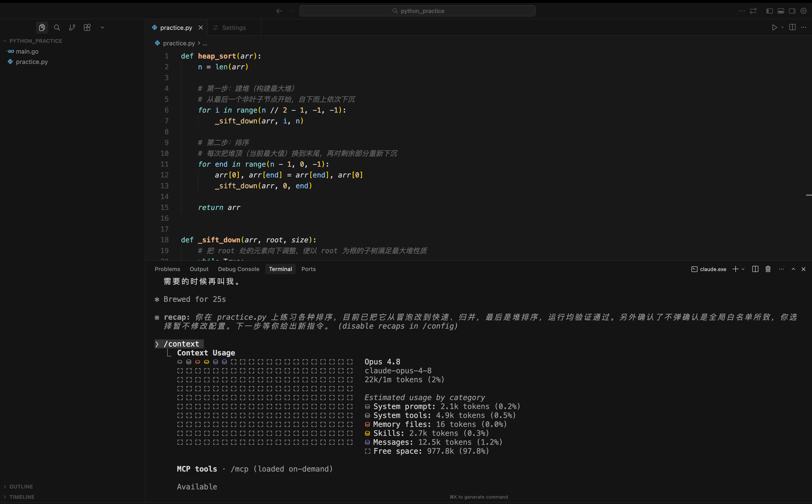Click the 'MCP tools' heading text
The height and width of the screenshot is (504, 812).
(x=197, y=469)
